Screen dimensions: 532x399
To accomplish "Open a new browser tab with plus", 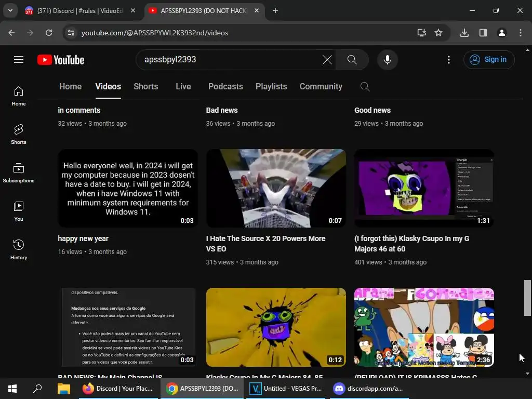I will [275, 10].
